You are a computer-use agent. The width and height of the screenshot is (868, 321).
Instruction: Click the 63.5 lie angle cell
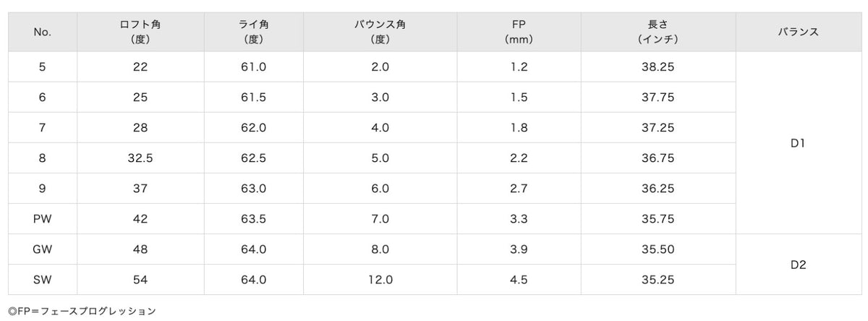252,218
